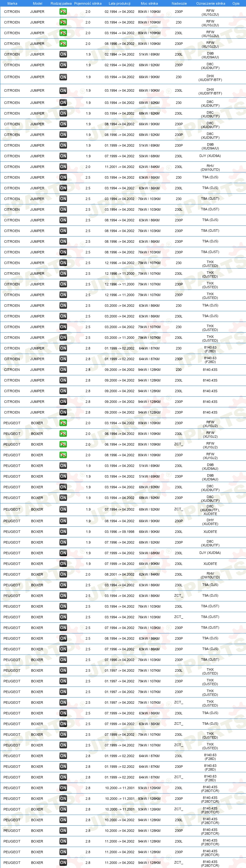The image size is (246, 868).
Task: Click ON icon in Peugeot 2.8 64kW ZCT_ row
Action: (63, 777)
